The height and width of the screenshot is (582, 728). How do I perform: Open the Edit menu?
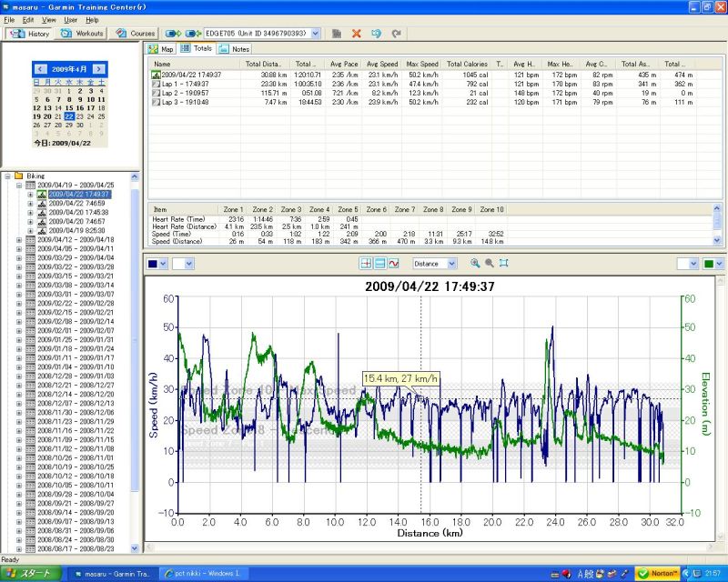tap(28, 20)
